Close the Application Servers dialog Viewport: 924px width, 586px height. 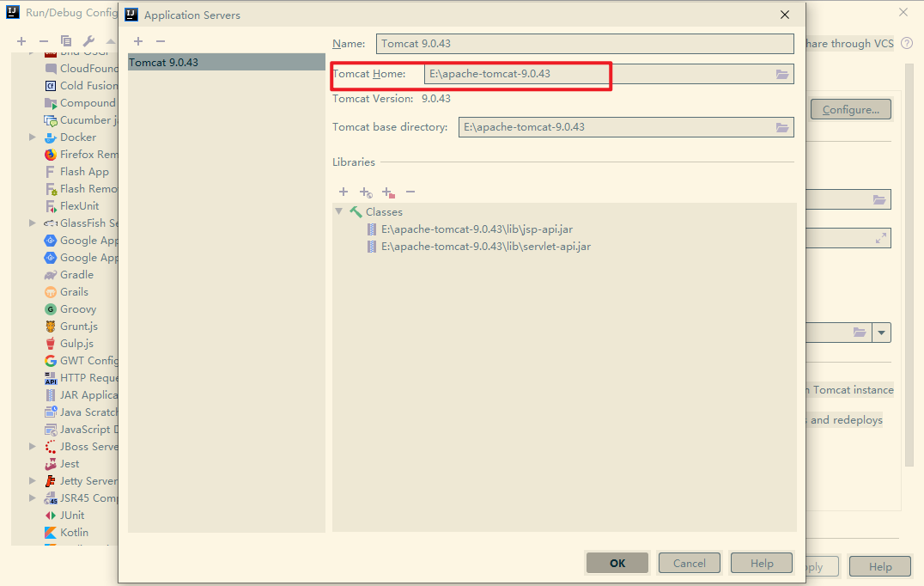[x=785, y=15]
